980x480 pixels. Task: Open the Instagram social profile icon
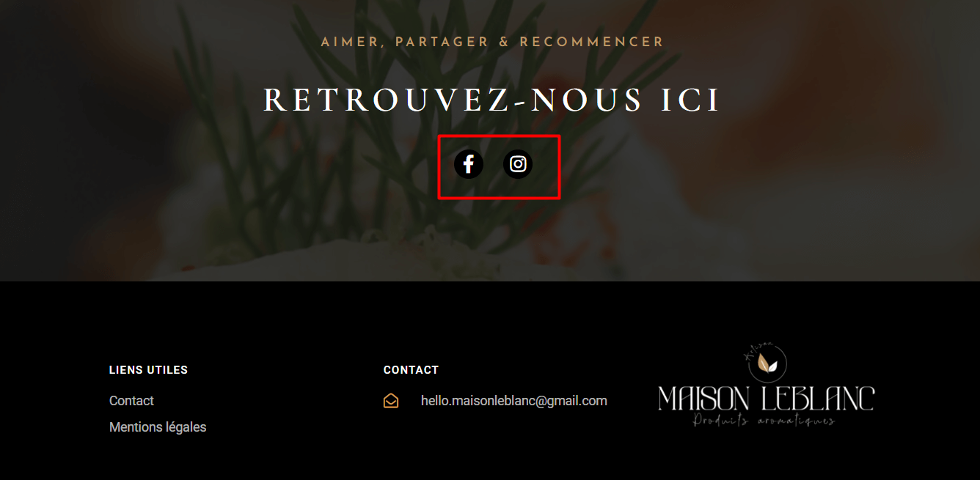[518, 163]
